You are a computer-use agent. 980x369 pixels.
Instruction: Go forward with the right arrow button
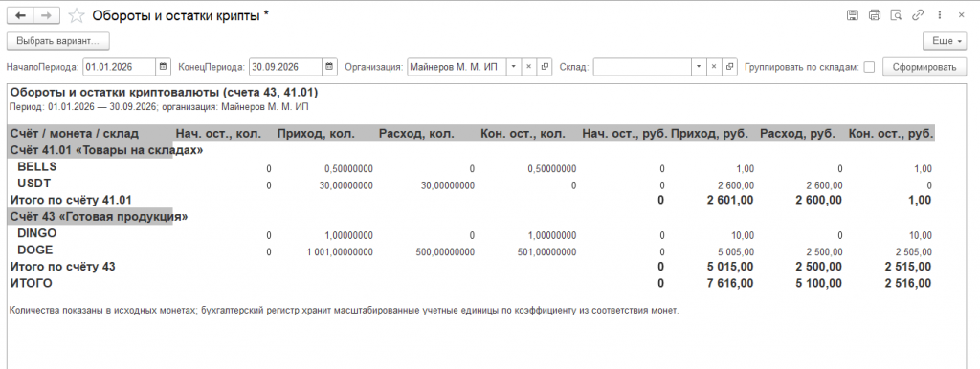pyautogui.click(x=47, y=15)
